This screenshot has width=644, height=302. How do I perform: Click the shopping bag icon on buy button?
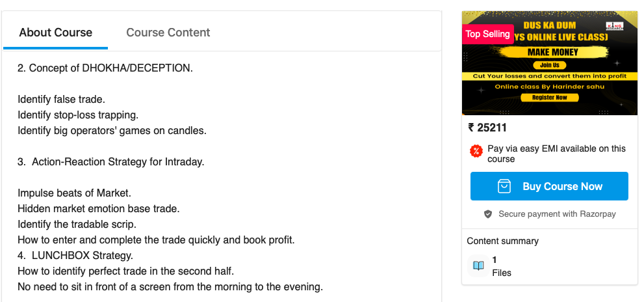pyautogui.click(x=504, y=186)
